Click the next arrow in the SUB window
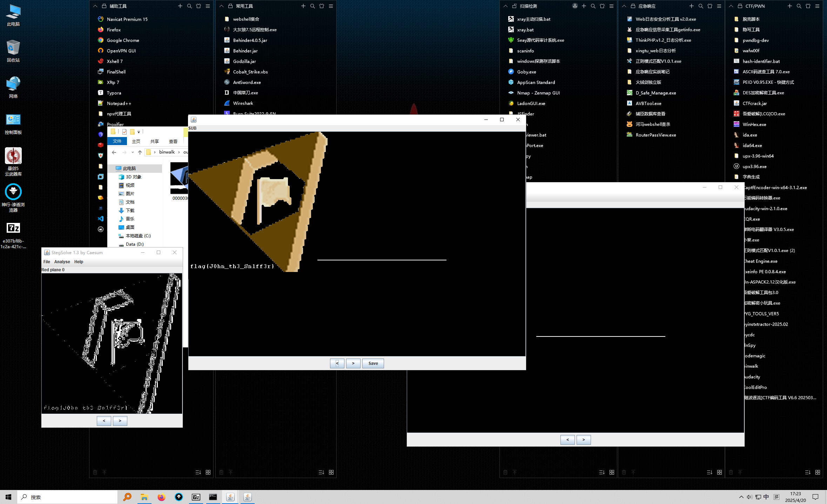Viewport: 827px width, 504px height. point(353,363)
